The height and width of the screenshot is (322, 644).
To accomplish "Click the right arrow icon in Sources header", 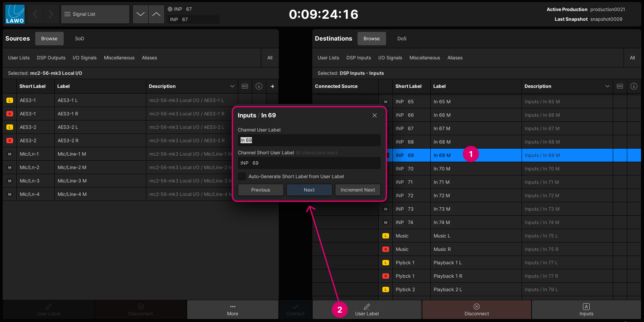I will (x=272, y=86).
